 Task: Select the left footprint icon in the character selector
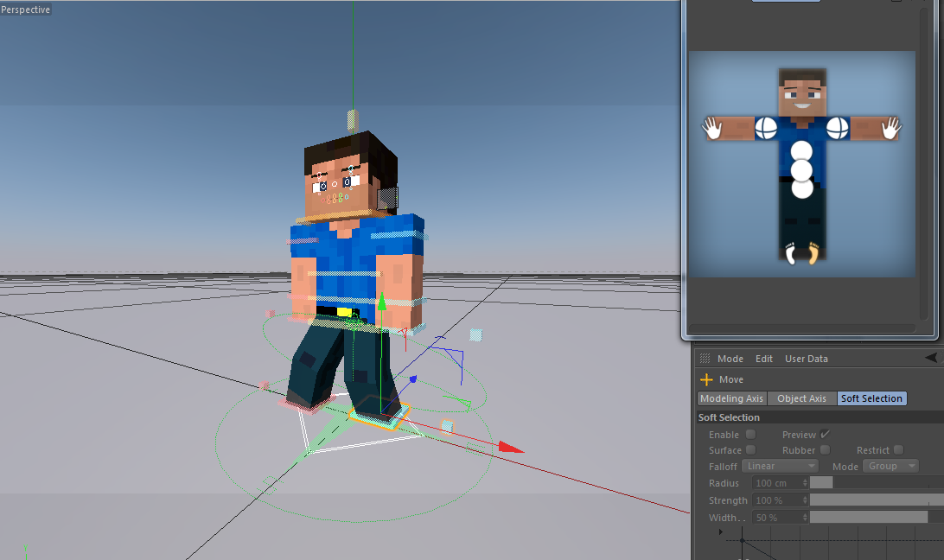pyautogui.click(x=788, y=256)
